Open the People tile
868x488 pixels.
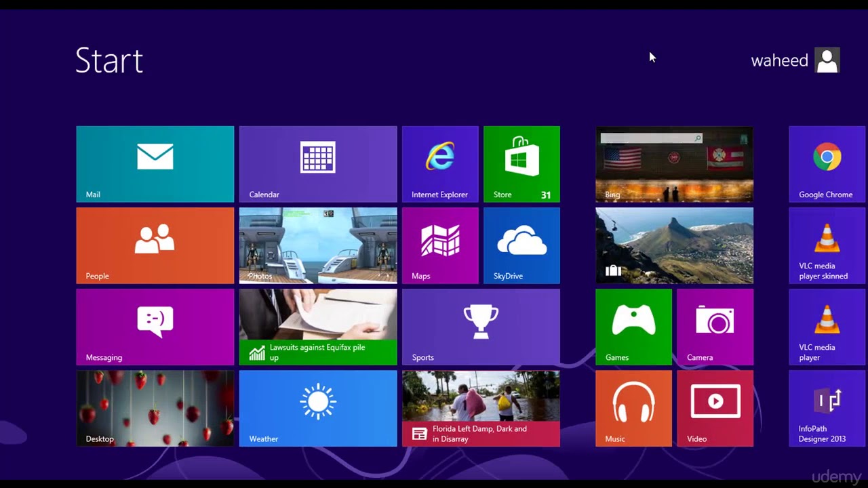(155, 245)
